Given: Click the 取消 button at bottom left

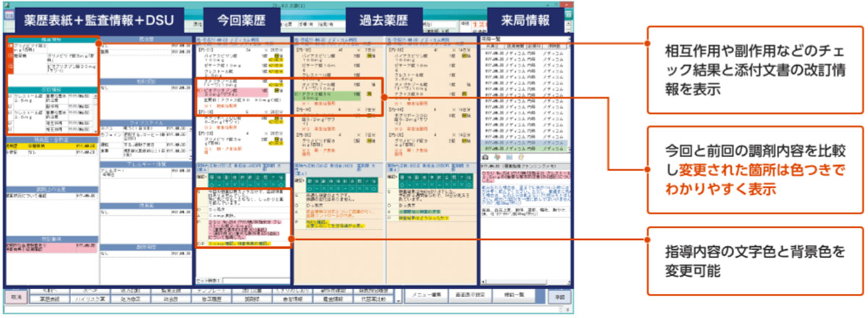Looking at the screenshot, I should point(16,297).
